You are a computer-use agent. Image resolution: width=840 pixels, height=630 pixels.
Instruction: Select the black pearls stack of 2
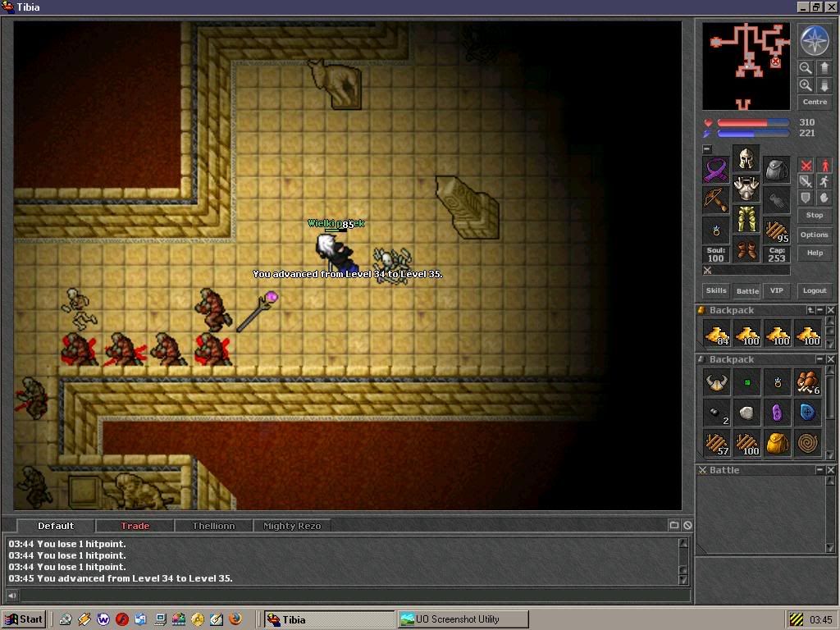click(x=716, y=413)
